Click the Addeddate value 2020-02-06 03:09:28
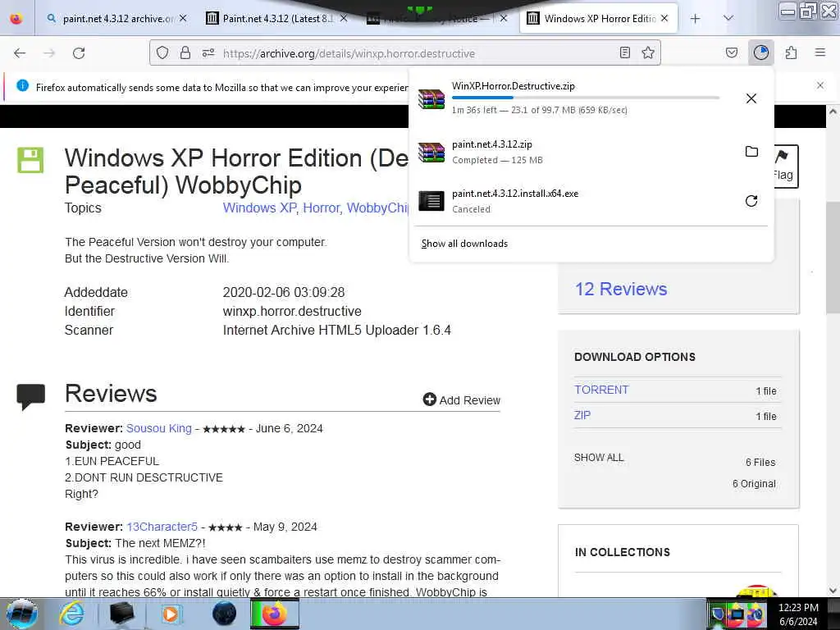Viewport: 840px width, 630px height. [283, 292]
